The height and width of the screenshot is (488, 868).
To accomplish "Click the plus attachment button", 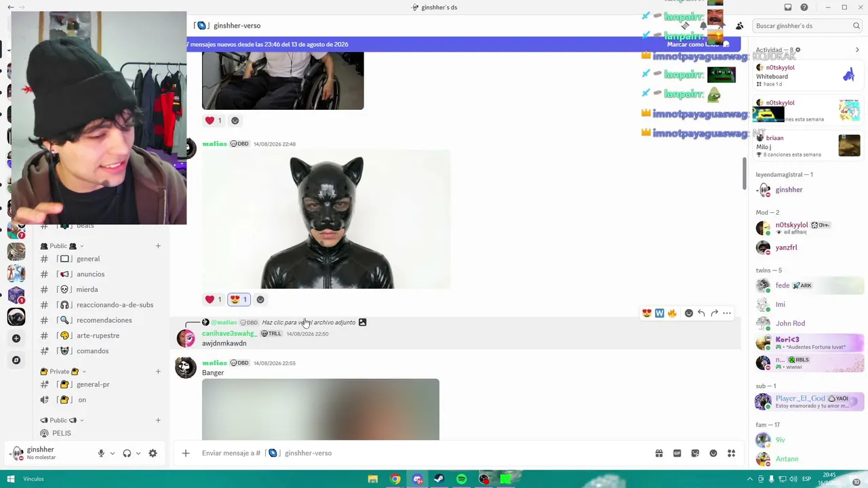I will (186, 453).
